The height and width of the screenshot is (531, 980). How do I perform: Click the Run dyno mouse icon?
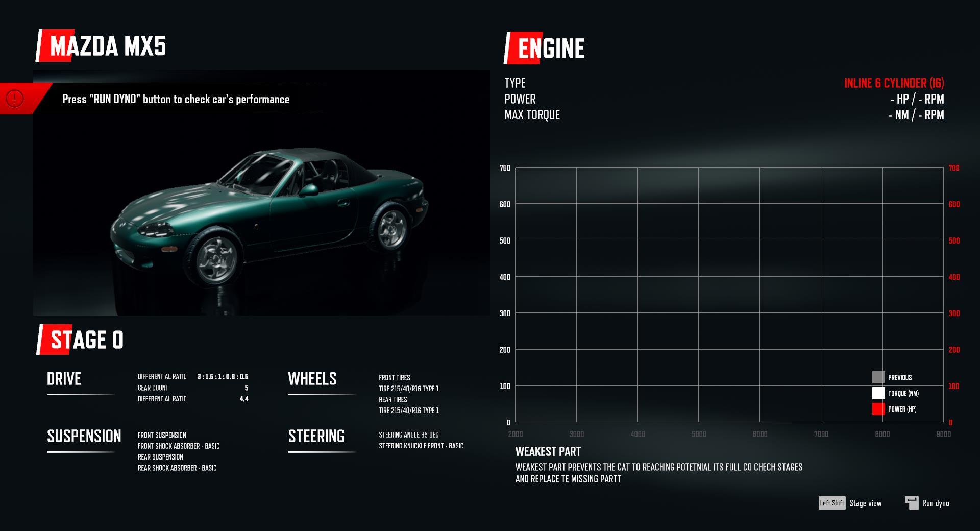click(911, 502)
